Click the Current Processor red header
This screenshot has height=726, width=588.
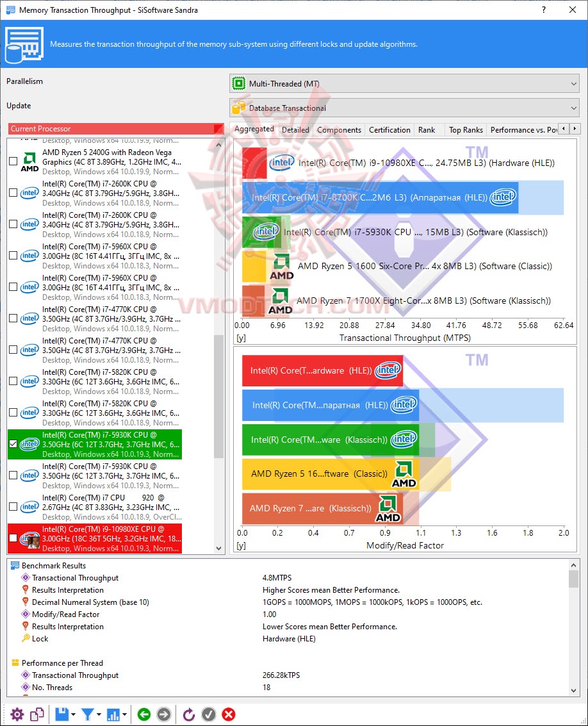click(116, 129)
